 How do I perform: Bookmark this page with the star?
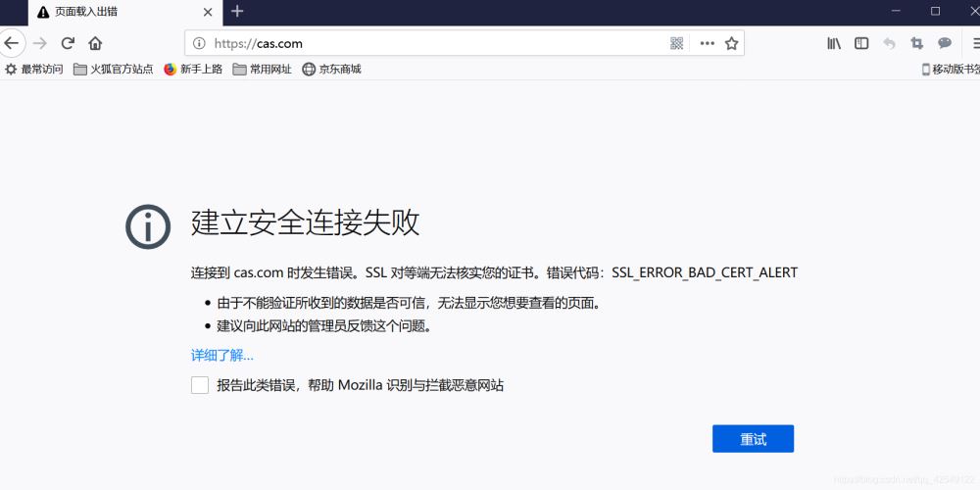(731, 43)
